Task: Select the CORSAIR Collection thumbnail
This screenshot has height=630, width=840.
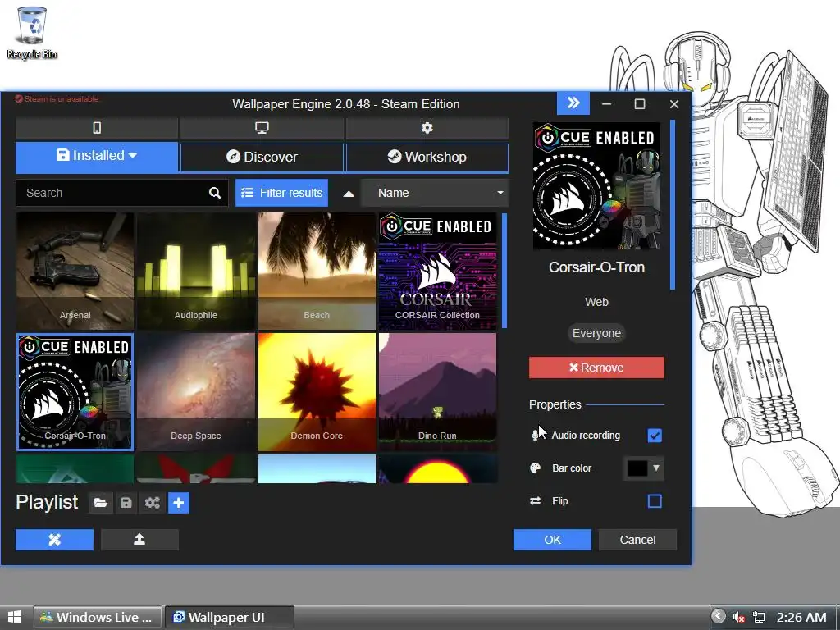Action: (x=438, y=271)
